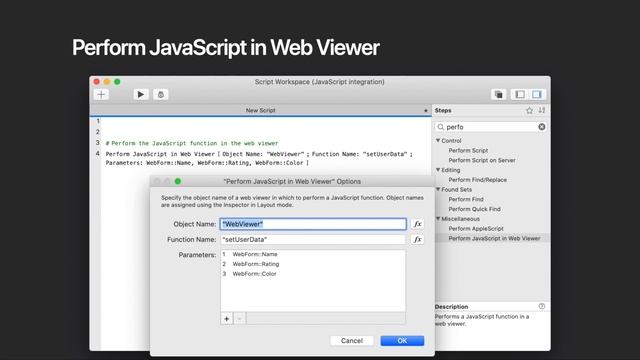640x360 pixels.
Task: Collapse the Found Sets steps category
Action: [x=438, y=189]
